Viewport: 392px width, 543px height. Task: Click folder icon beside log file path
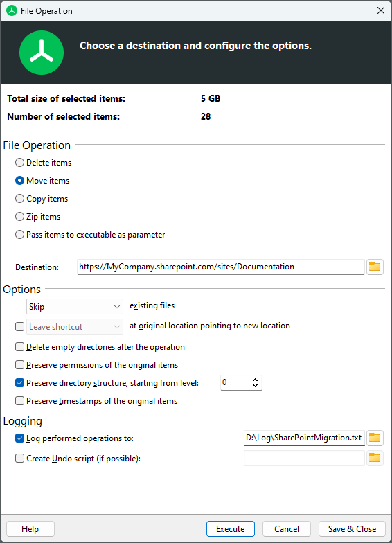[x=375, y=438]
